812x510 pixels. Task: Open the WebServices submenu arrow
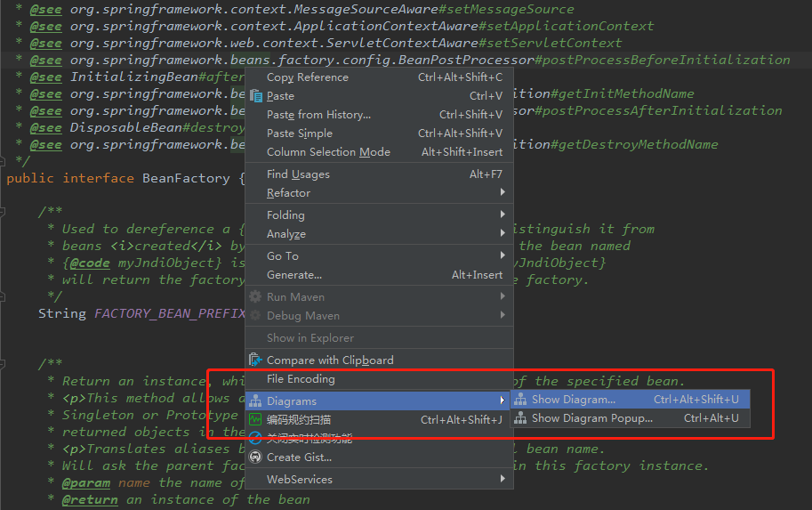click(x=502, y=480)
